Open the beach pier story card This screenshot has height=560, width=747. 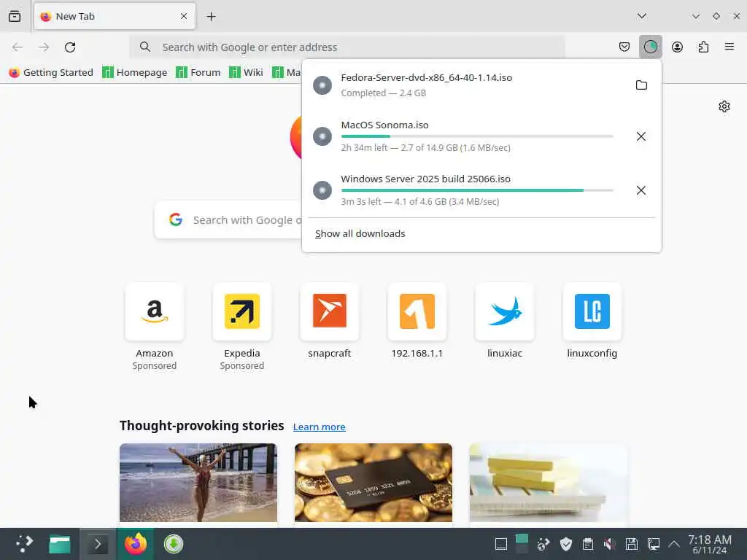point(198,483)
